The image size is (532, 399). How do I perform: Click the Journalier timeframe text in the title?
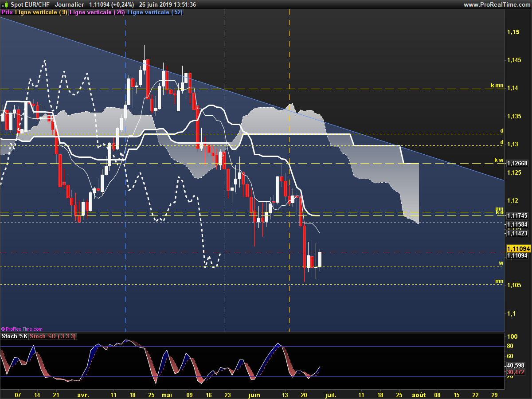(70, 4)
